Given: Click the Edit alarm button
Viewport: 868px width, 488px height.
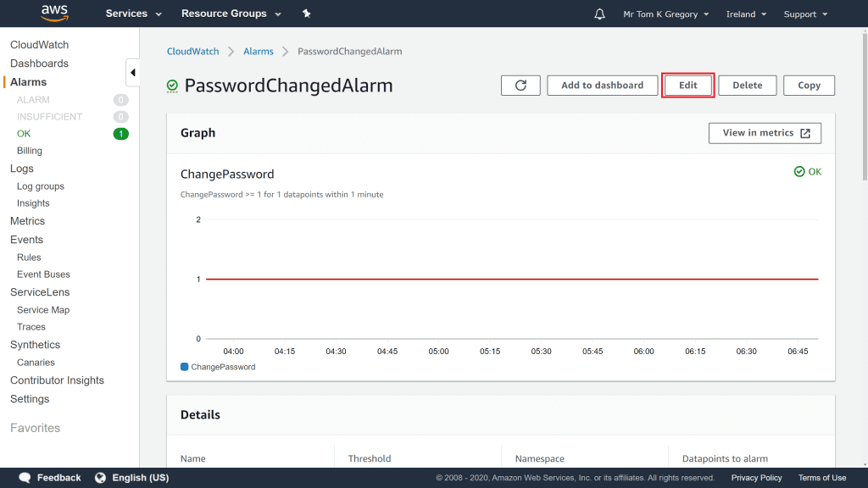Looking at the screenshot, I should coord(687,86).
